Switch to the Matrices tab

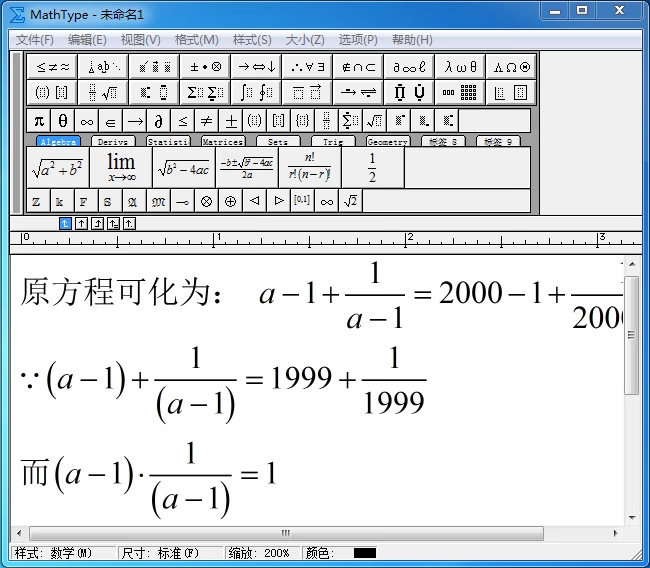(x=222, y=142)
